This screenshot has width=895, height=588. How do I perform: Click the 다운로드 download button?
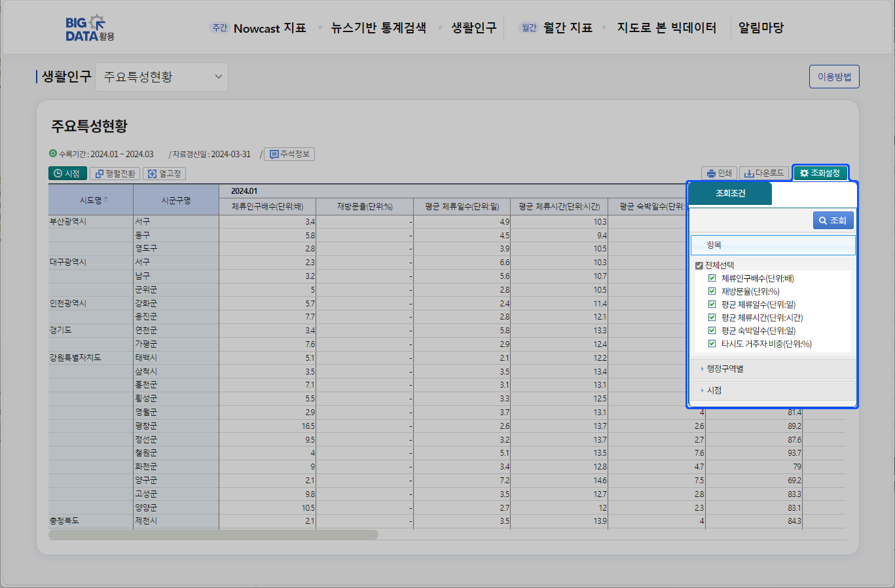(x=764, y=173)
